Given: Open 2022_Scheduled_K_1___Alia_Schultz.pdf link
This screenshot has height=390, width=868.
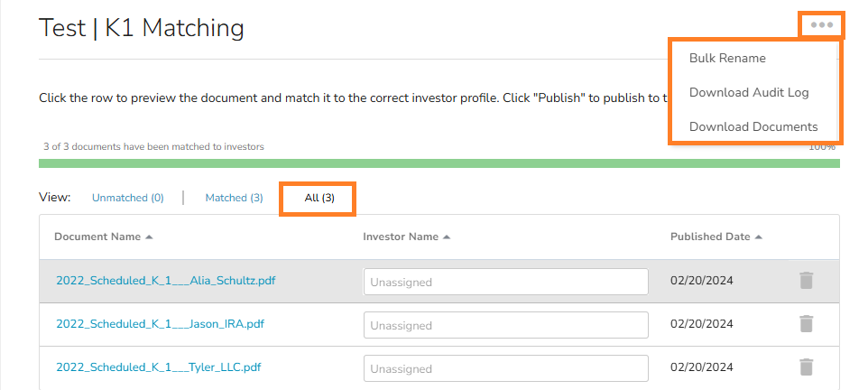Looking at the screenshot, I should tap(165, 281).
